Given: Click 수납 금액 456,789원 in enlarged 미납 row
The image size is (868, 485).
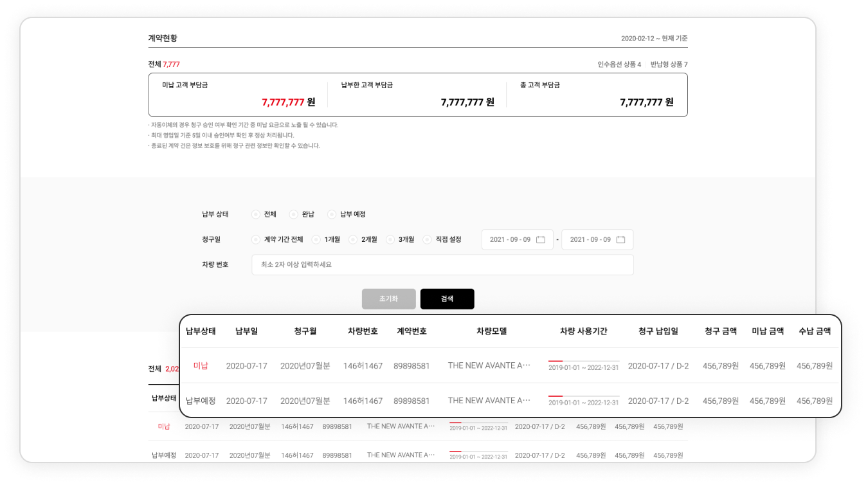Looking at the screenshot, I should point(815,366).
